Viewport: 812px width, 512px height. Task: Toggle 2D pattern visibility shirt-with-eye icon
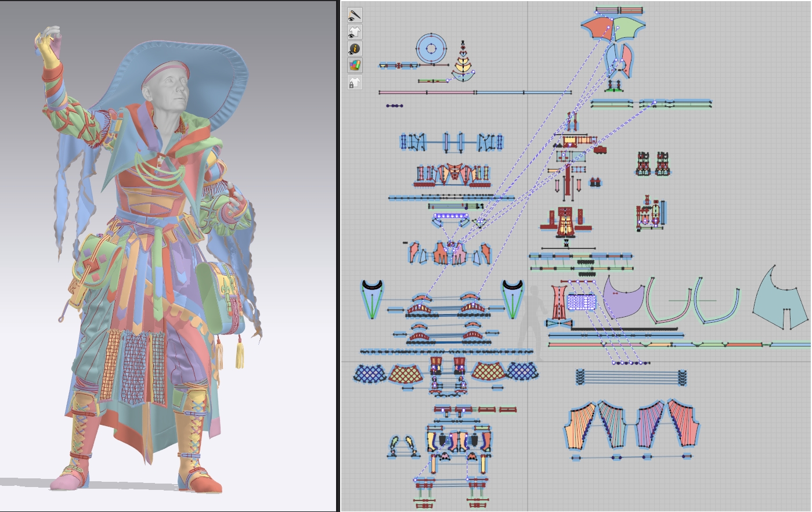pos(355,31)
